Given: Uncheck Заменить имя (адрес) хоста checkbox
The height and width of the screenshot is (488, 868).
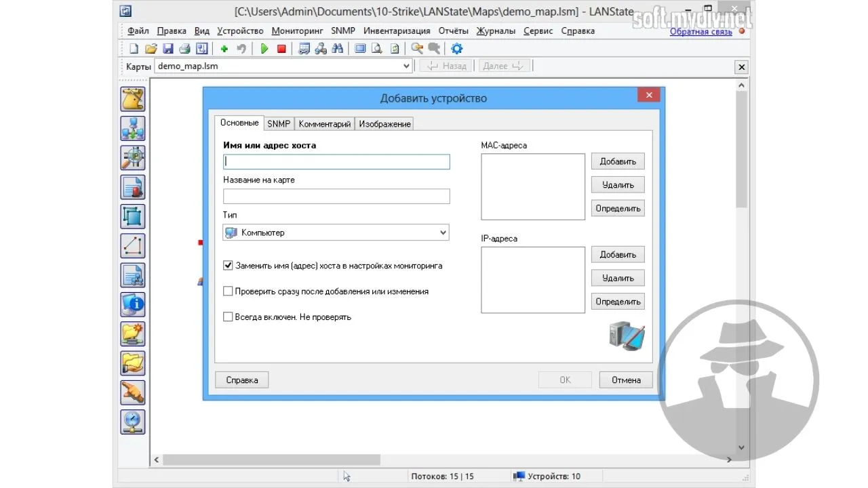Looking at the screenshot, I should [x=228, y=266].
